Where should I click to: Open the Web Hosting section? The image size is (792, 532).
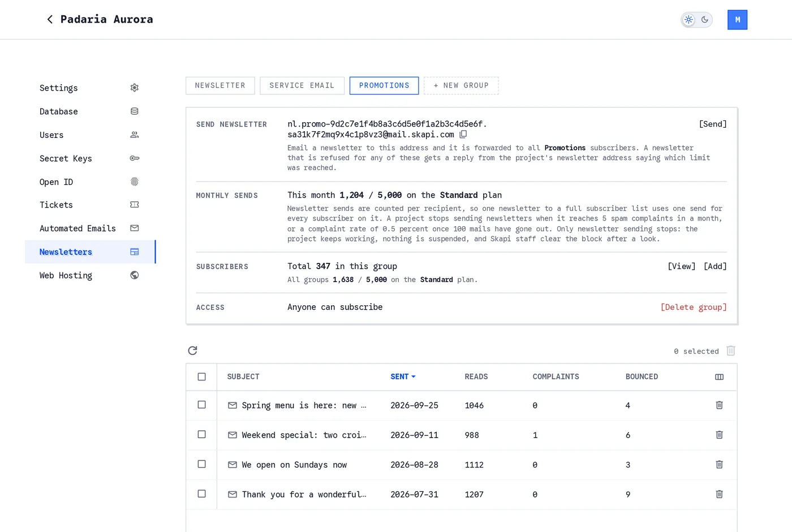click(90, 275)
